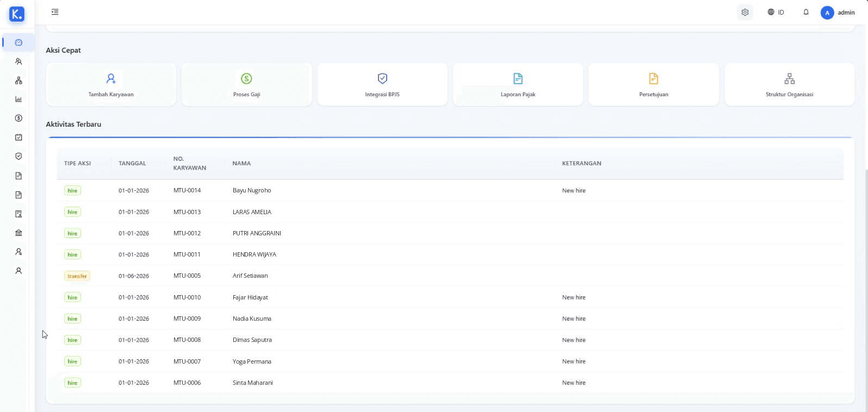Click the K. app logo

coord(17,14)
